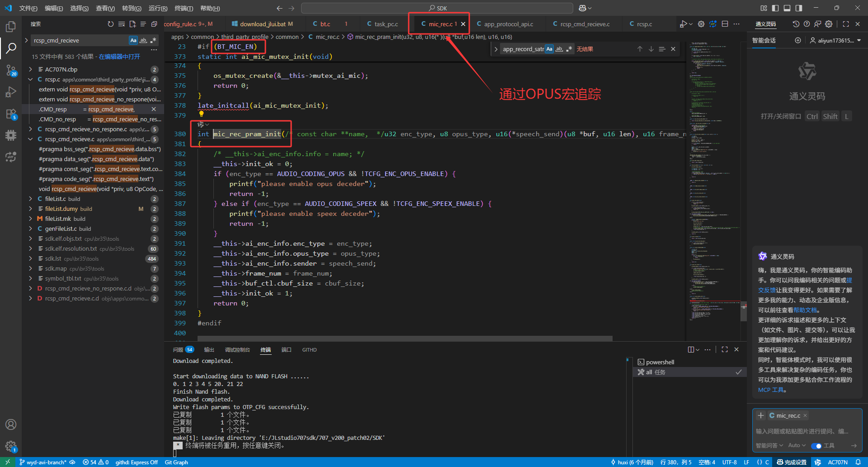Viewport: 868px width, 467px height.
Task: Open the Source Control view
Action: [11, 70]
